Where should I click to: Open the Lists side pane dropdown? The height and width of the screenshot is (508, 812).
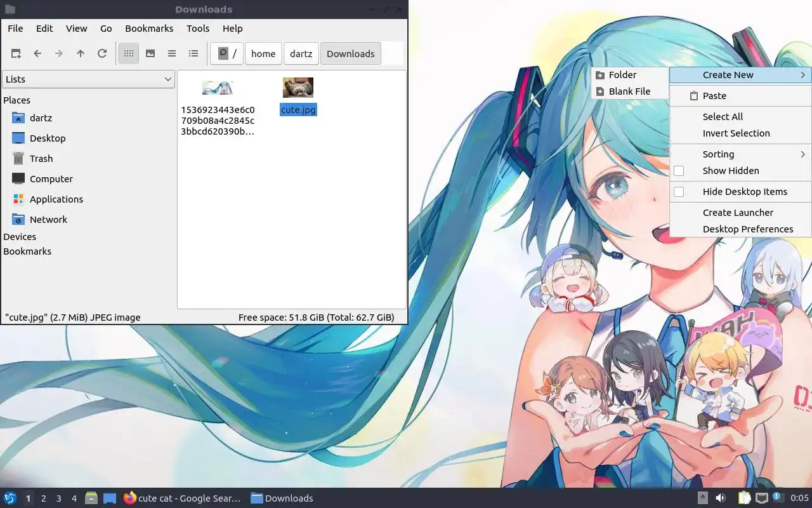[x=89, y=79]
